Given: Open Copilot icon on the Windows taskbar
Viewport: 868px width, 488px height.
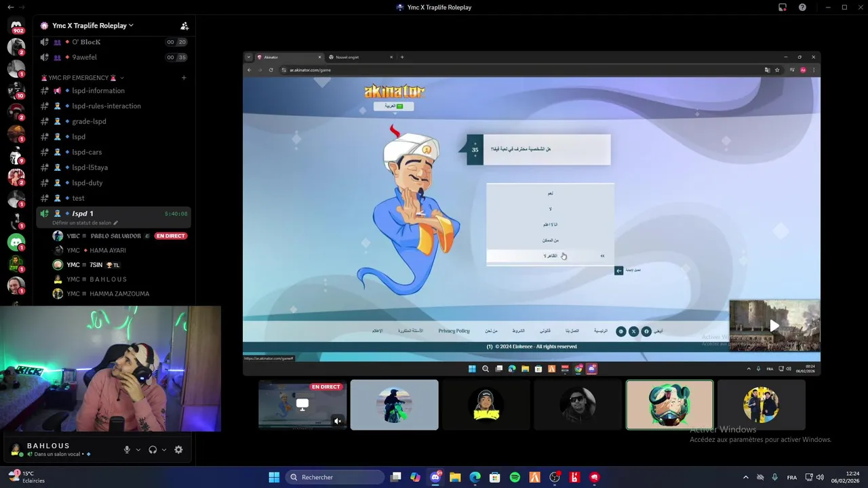Looking at the screenshot, I should coord(416,477).
